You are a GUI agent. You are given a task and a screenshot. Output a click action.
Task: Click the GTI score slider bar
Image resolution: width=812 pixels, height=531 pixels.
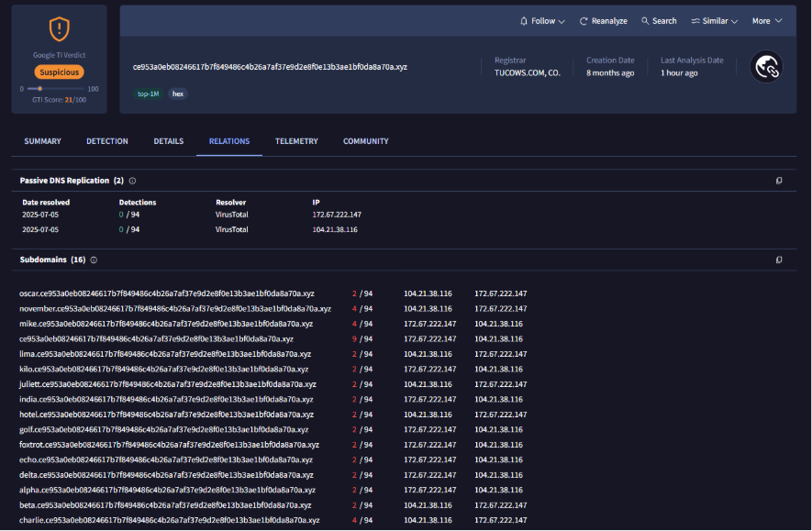tap(56, 89)
